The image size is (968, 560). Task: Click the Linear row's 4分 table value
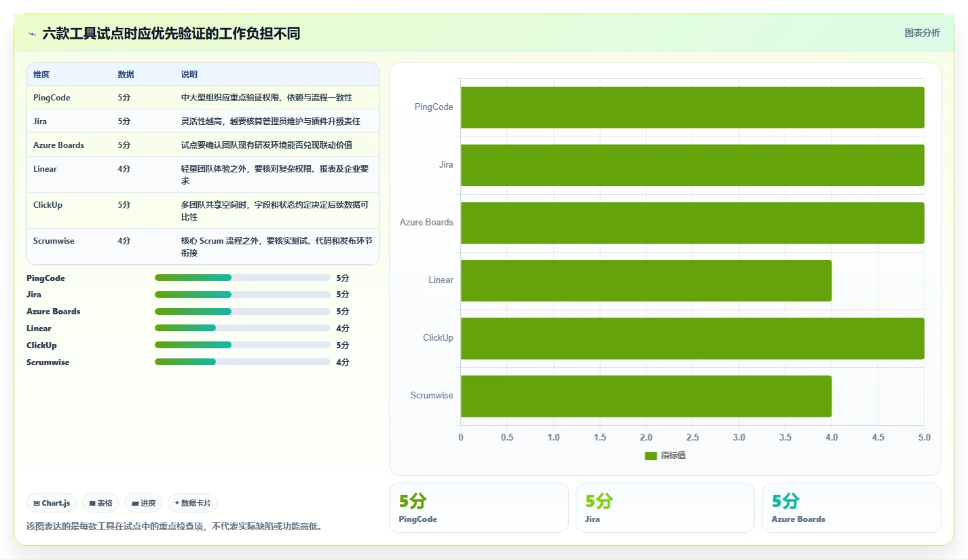click(124, 169)
